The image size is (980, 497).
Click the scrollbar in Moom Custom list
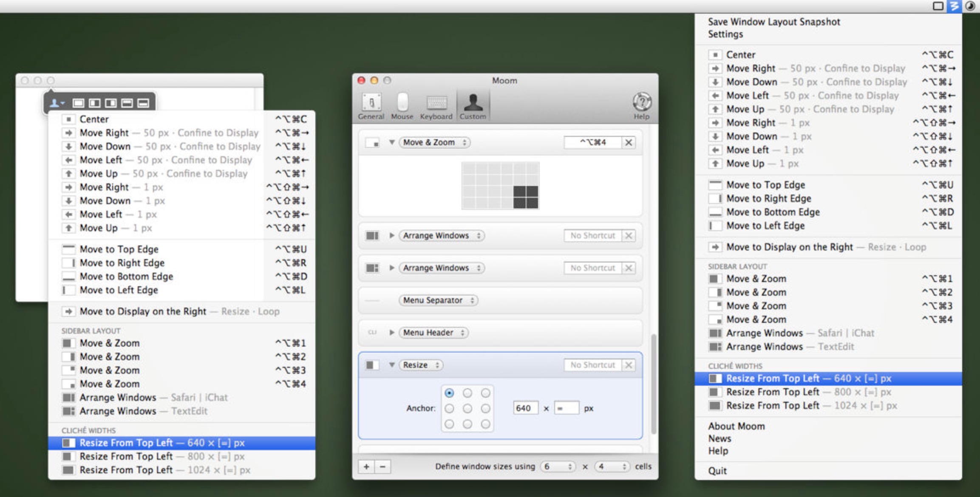click(x=654, y=384)
